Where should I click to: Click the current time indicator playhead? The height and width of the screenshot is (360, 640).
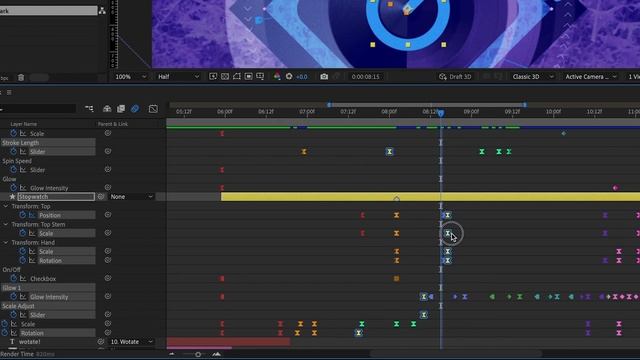441,113
